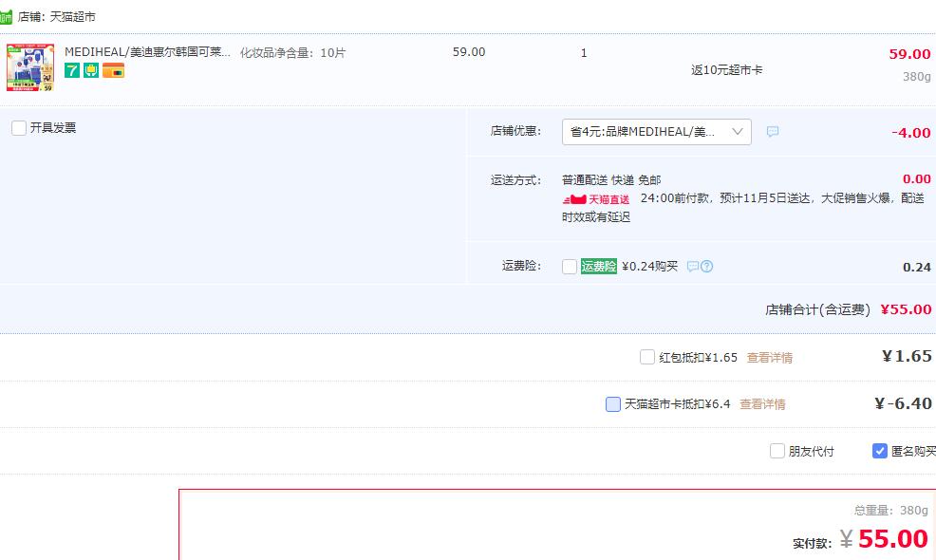
Task: Click the 店铺合计 ¥55.00 amount
Action: (906, 309)
